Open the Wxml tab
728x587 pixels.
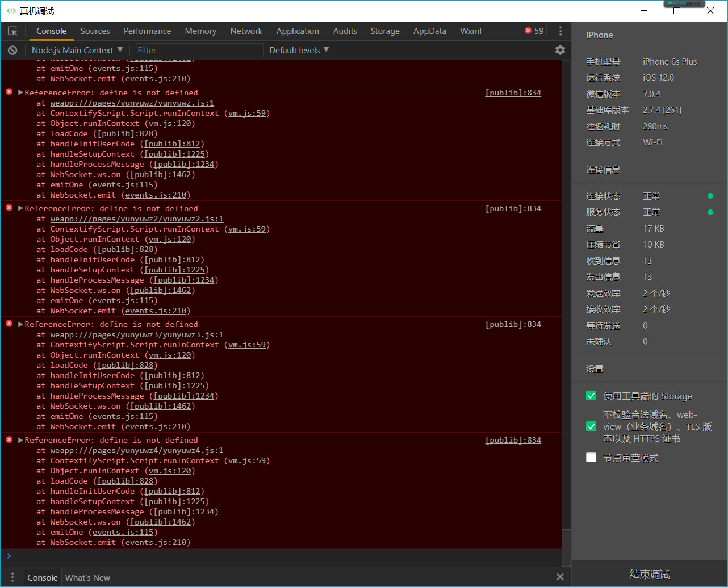471,31
